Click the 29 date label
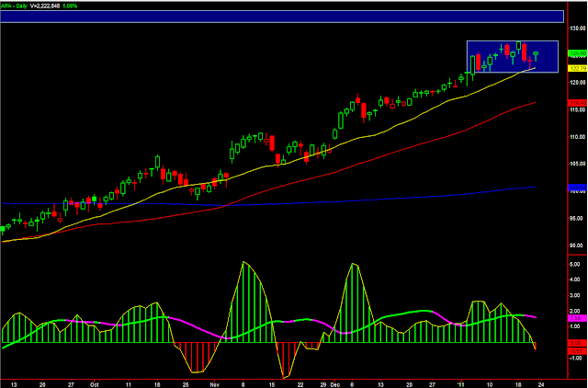The image size is (588, 388). pos(323,384)
